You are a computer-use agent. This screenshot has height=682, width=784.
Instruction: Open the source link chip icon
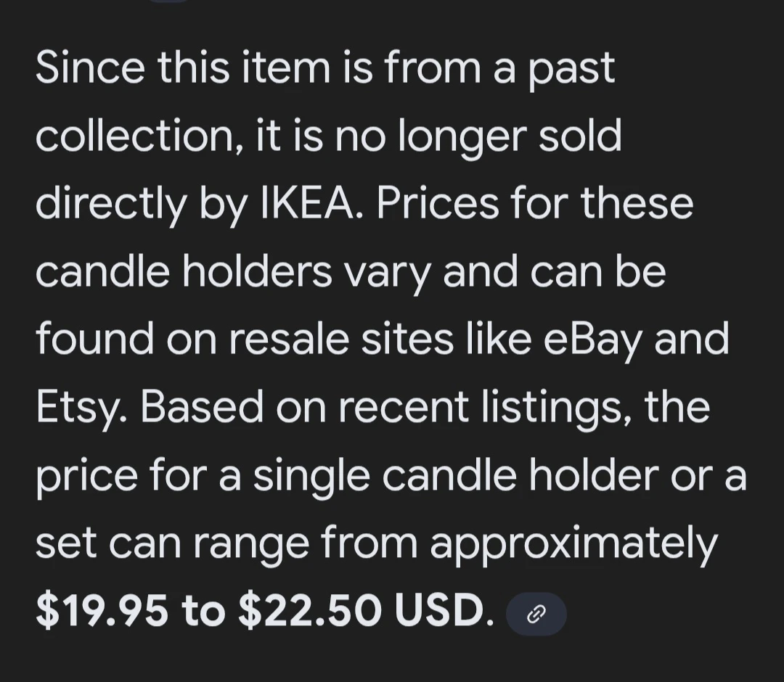coord(536,615)
